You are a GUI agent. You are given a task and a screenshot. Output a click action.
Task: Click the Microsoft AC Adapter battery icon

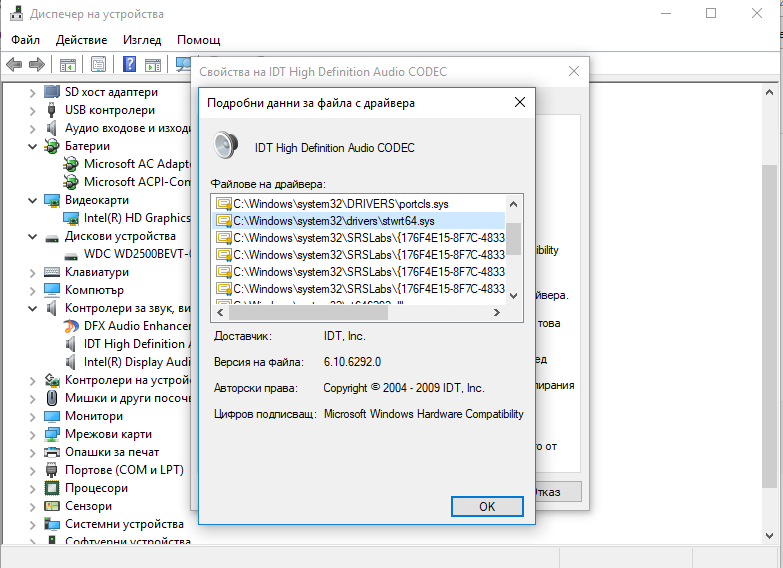pyautogui.click(x=71, y=164)
